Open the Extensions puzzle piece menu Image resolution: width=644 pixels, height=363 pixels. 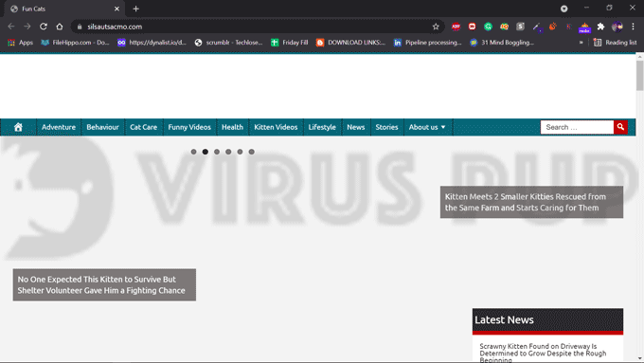(600, 27)
